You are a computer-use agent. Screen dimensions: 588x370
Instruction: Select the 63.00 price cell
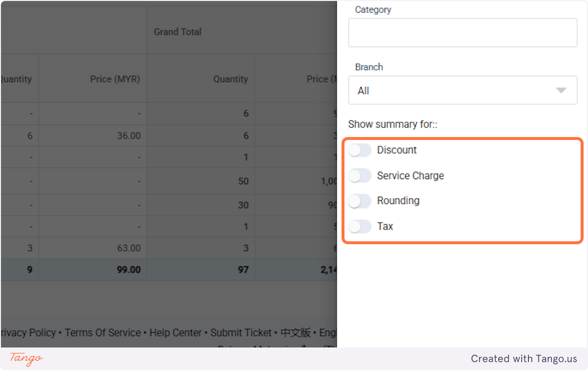[93, 248]
